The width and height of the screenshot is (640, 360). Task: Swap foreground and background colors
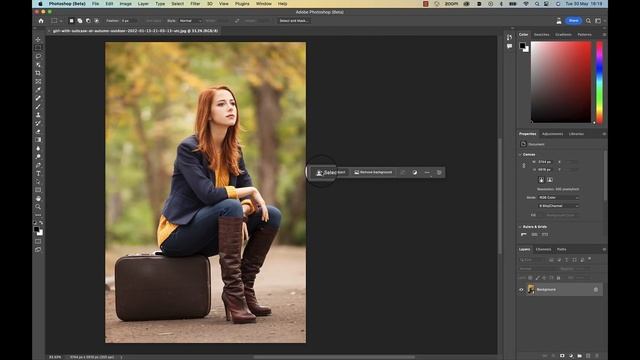tap(41, 223)
